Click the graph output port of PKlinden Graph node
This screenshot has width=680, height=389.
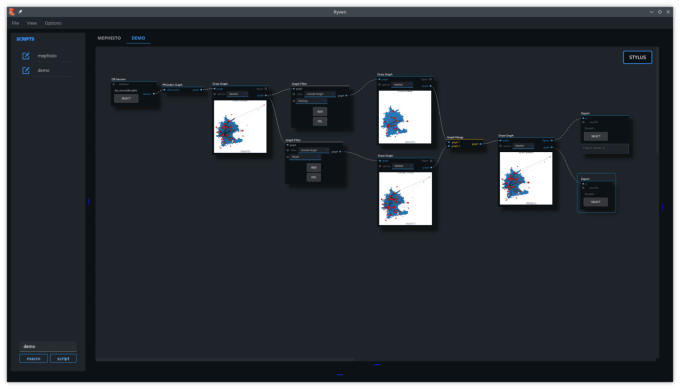click(201, 90)
